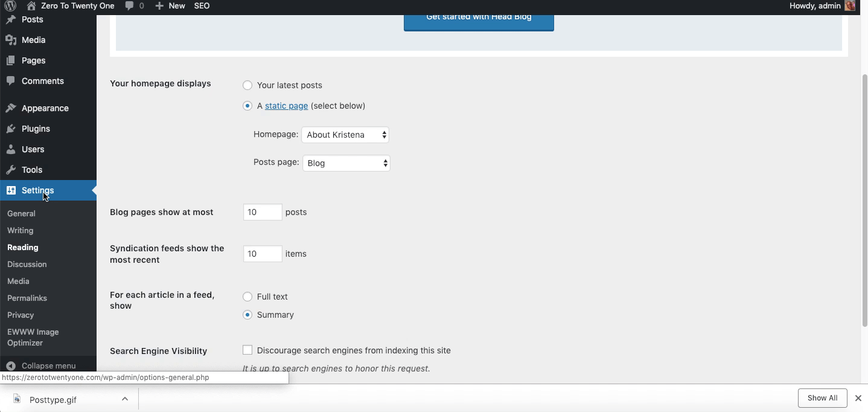
Task: Click the Pages icon in the sidebar
Action: pyautogui.click(x=11, y=60)
